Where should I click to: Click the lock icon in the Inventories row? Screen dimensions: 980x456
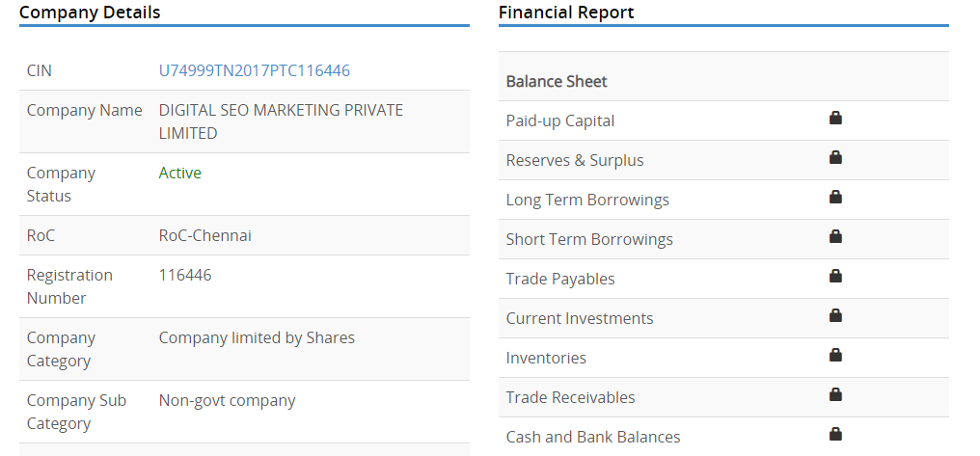click(x=835, y=355)
